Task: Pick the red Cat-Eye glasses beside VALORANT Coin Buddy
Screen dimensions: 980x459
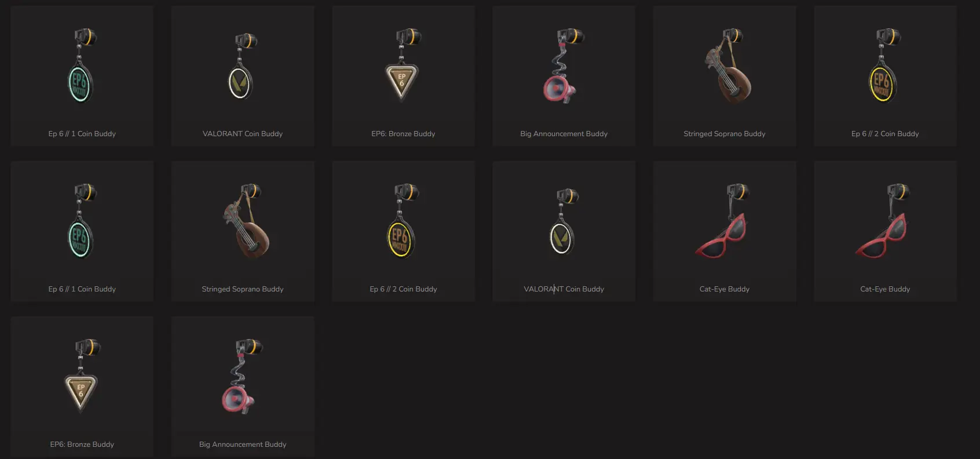Action: tap(721, 221)
